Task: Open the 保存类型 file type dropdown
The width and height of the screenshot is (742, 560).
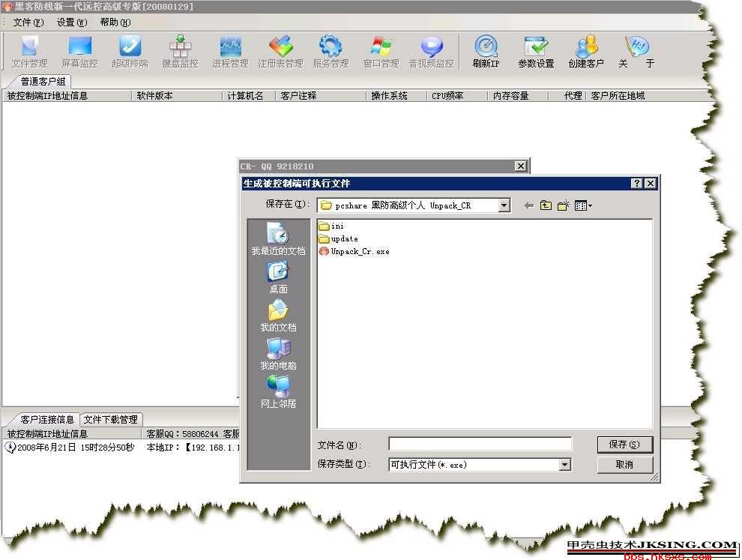Action: tap(565, 465)
